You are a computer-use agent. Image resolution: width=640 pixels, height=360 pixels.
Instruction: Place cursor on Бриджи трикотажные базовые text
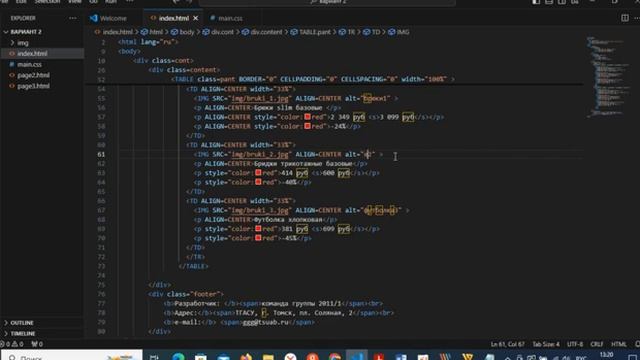coord(302,164)
